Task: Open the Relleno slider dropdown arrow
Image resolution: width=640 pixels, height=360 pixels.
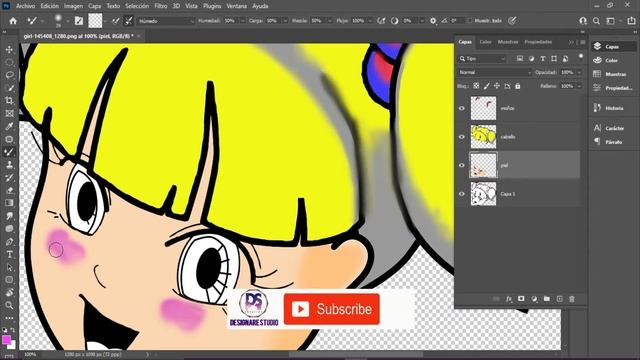Action: click(579, 86)
